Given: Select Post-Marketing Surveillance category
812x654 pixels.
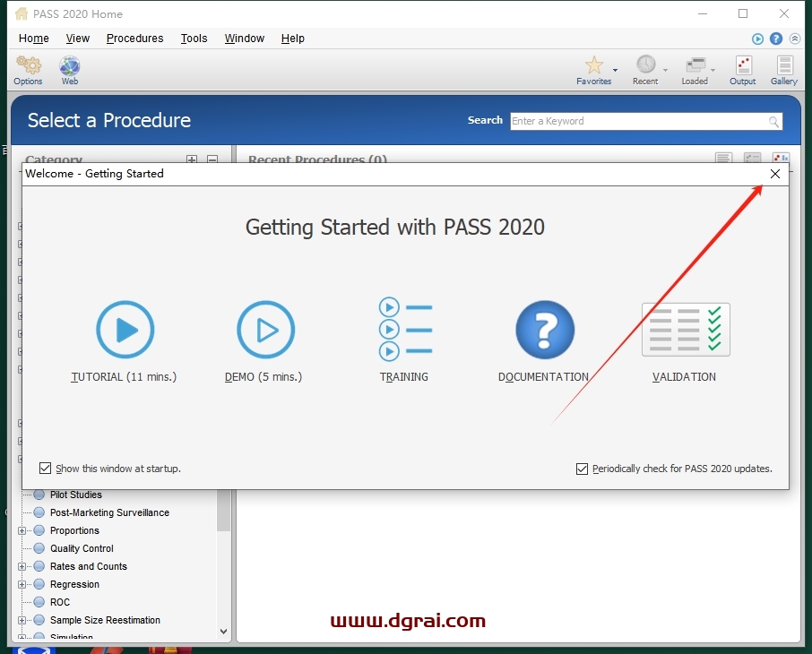Looking at the screenshot, I should click(109, 512).
